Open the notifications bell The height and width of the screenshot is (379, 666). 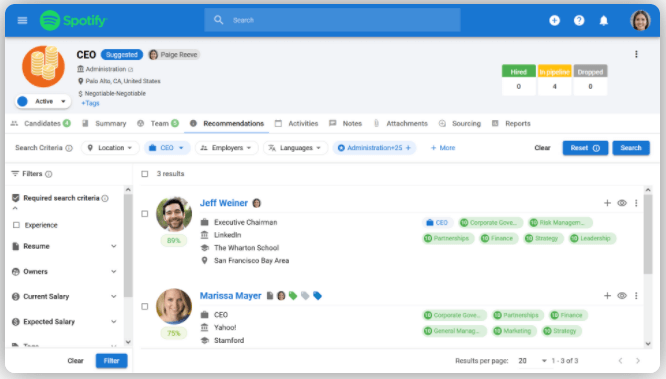pos(604,20)
